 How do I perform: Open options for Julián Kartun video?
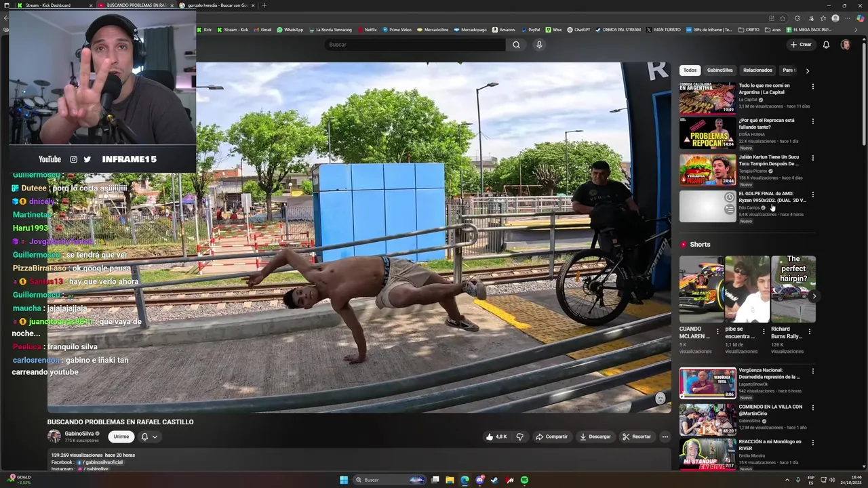tap(812, 158)
